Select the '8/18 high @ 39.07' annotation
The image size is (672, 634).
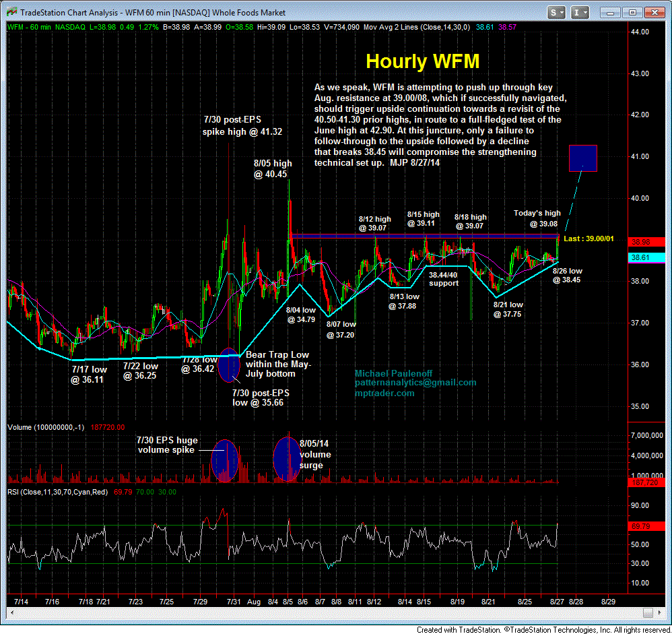point(470,222)
